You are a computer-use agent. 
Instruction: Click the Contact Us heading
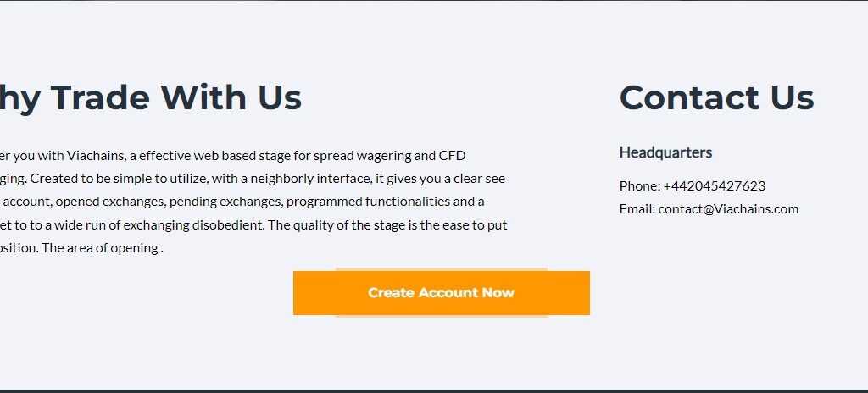716,98
